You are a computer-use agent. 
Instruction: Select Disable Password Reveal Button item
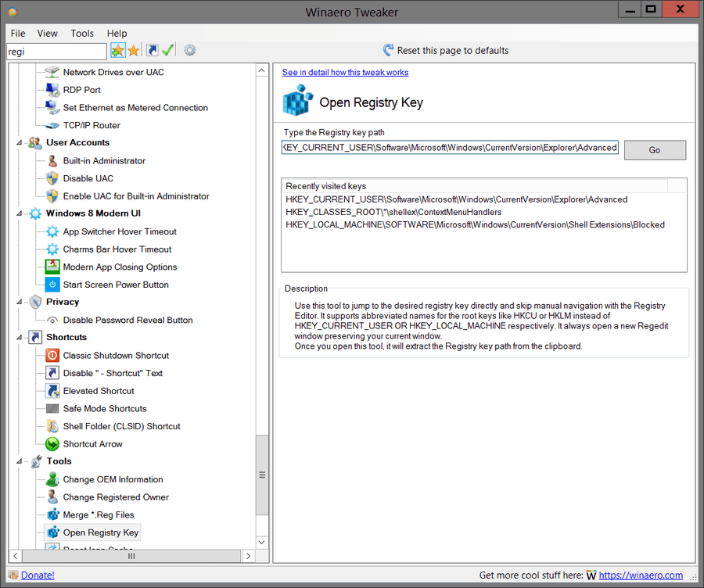click(128, 320)
